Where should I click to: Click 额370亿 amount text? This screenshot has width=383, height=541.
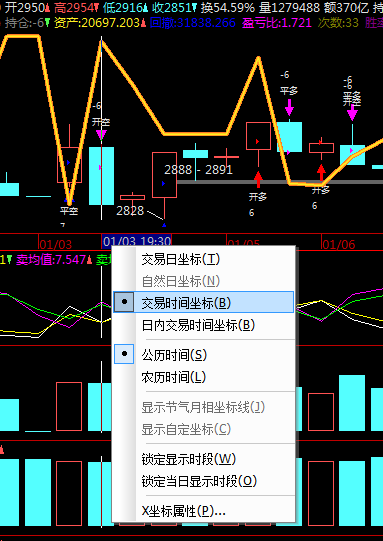(x=347, y=7)
